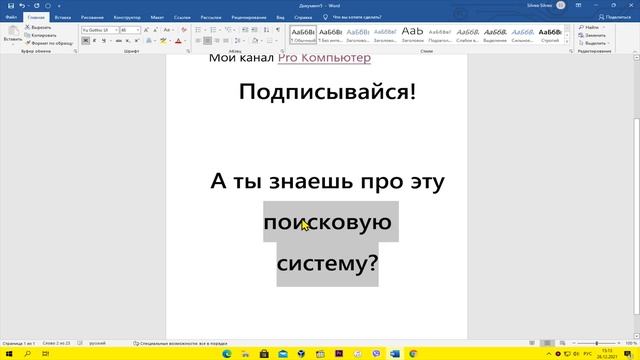Open the font size combo box
Image resolution: width=640 pixels, height=360 pixels.
pyautogui.click(x=130, y=30)
